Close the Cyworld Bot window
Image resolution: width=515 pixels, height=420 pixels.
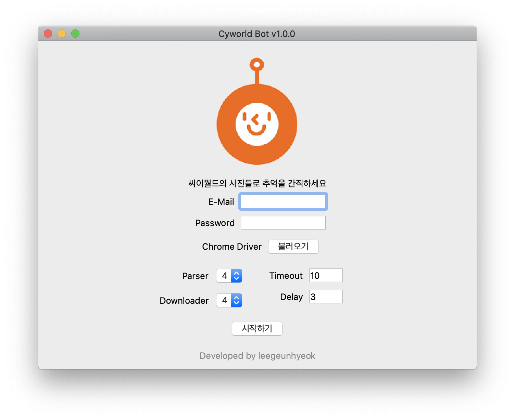tap(48, 34)
